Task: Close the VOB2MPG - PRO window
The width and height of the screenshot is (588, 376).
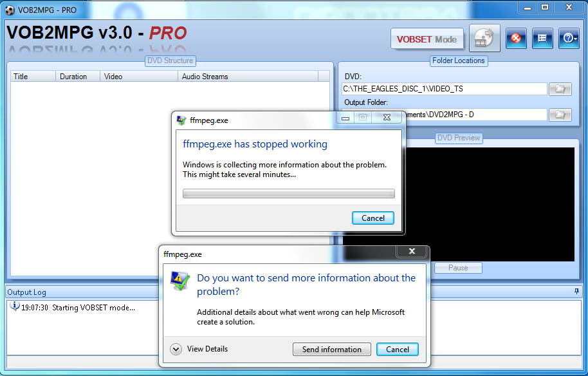Action: (x=569, y=8)
